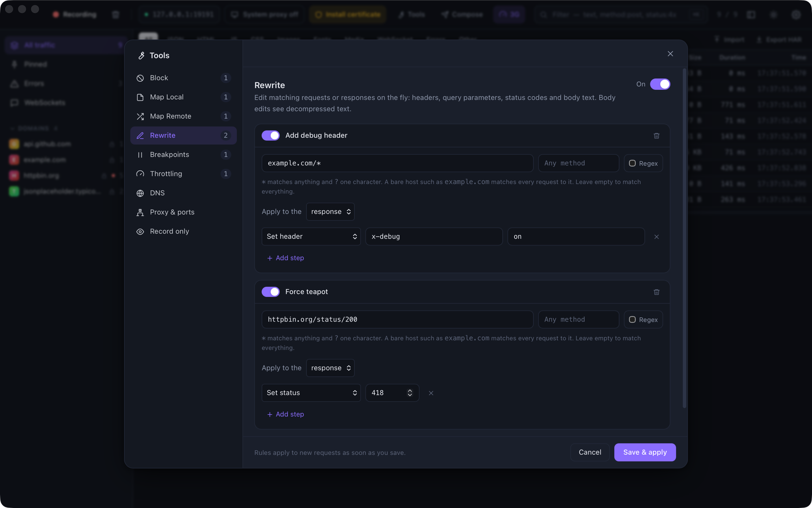Edit the example.com/* URL pattern field
Viewport: 812px width, 508px height.
tap(397, 163)
